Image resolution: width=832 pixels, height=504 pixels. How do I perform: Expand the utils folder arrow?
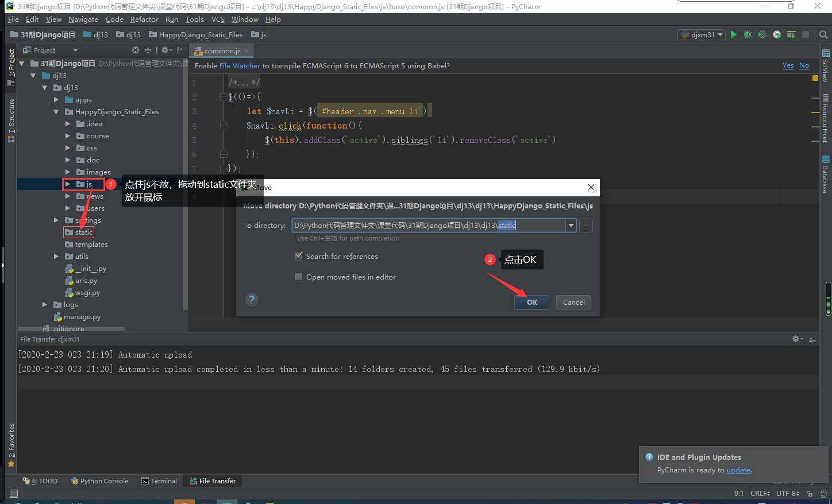pos(56,256)
